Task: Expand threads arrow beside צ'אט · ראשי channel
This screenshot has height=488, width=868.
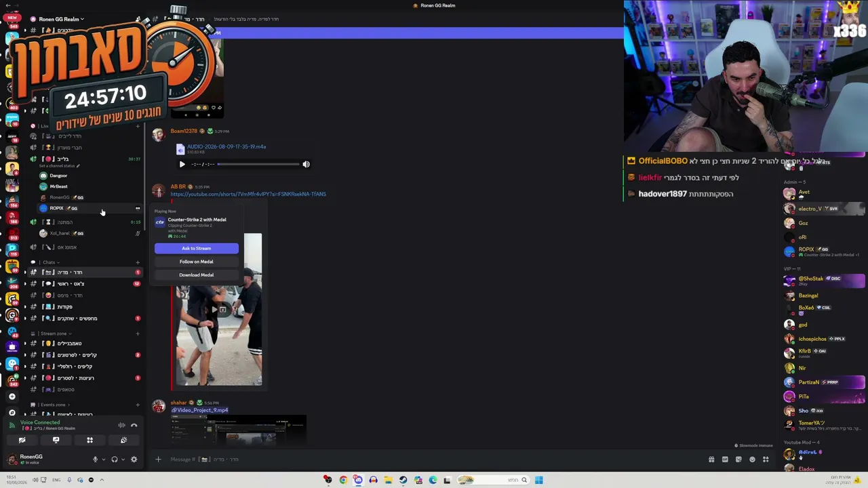Action: [25, 284]
